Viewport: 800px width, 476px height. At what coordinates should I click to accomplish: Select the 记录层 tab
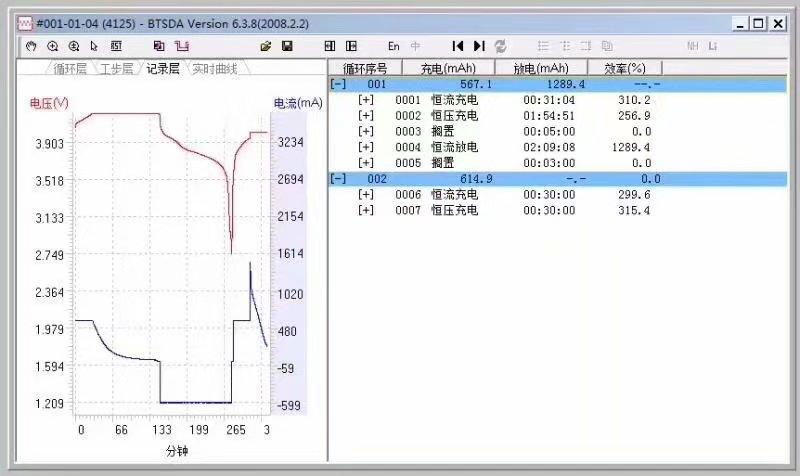163,68
